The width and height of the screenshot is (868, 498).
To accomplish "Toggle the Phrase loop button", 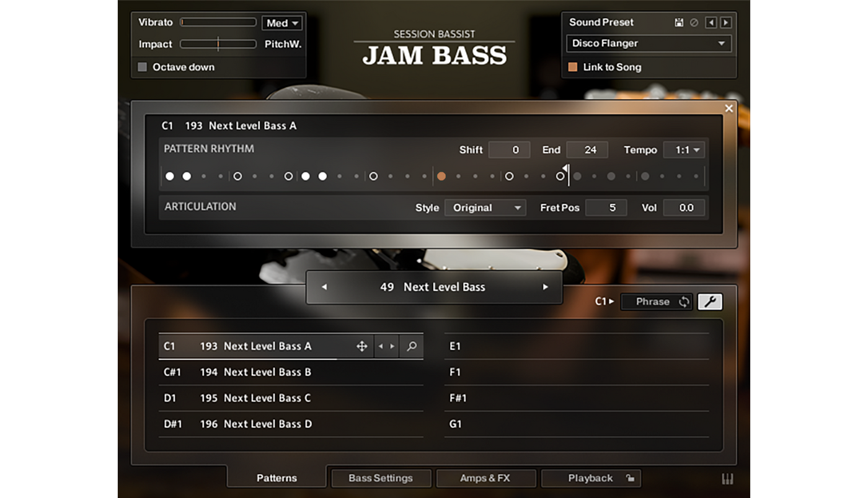I will point(657,302).
